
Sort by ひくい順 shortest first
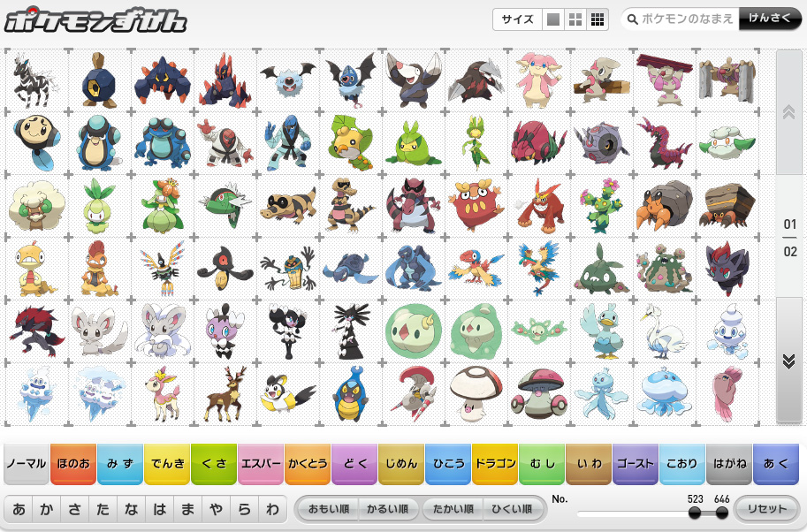(512, 509)
